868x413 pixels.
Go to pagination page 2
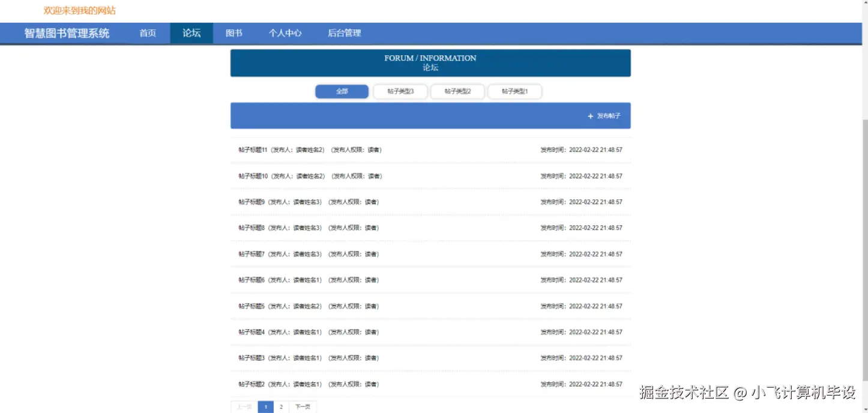click(x=281, y=406)
